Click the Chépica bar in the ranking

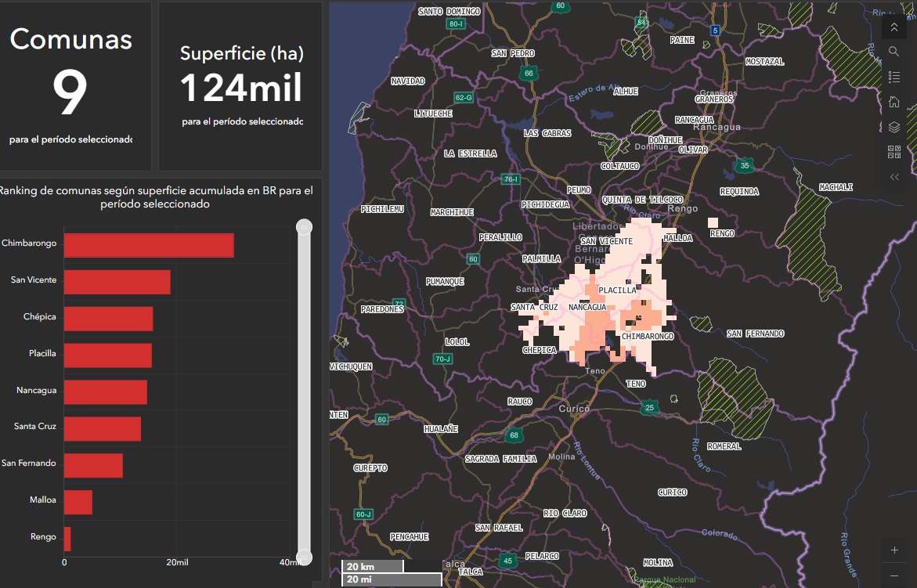[x=108, y=319]
